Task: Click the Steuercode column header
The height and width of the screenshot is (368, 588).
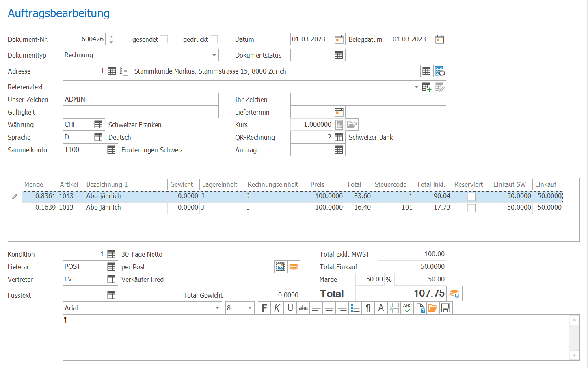Action: [x=393, y=184]
